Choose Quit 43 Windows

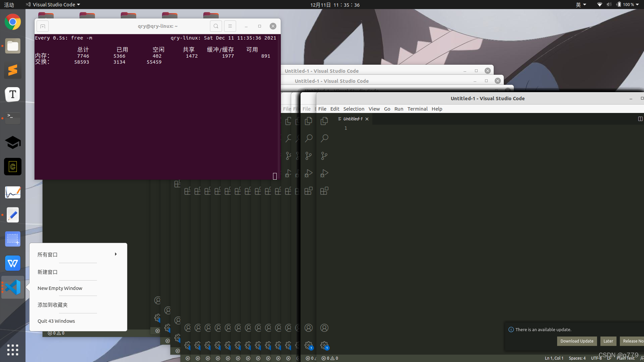coord(56,321)
